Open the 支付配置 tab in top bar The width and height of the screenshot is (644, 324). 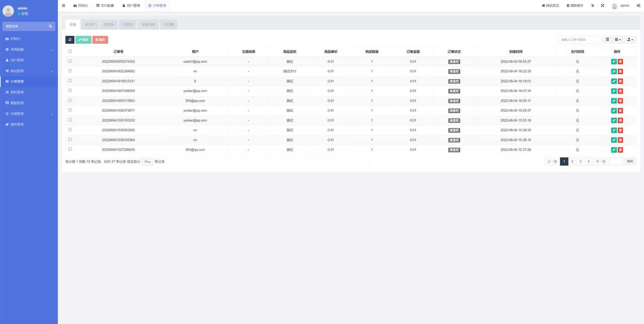[105, 6]
